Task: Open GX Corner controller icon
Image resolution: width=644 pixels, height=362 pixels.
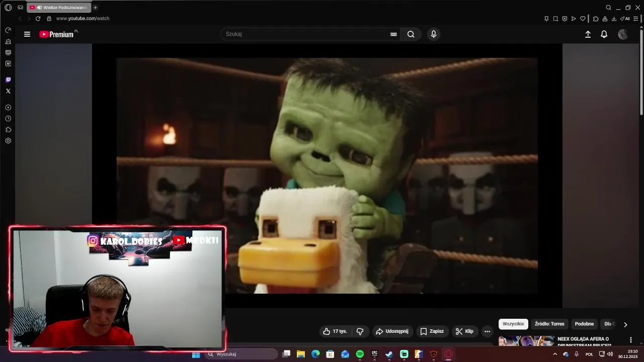Action: (20, 8)
